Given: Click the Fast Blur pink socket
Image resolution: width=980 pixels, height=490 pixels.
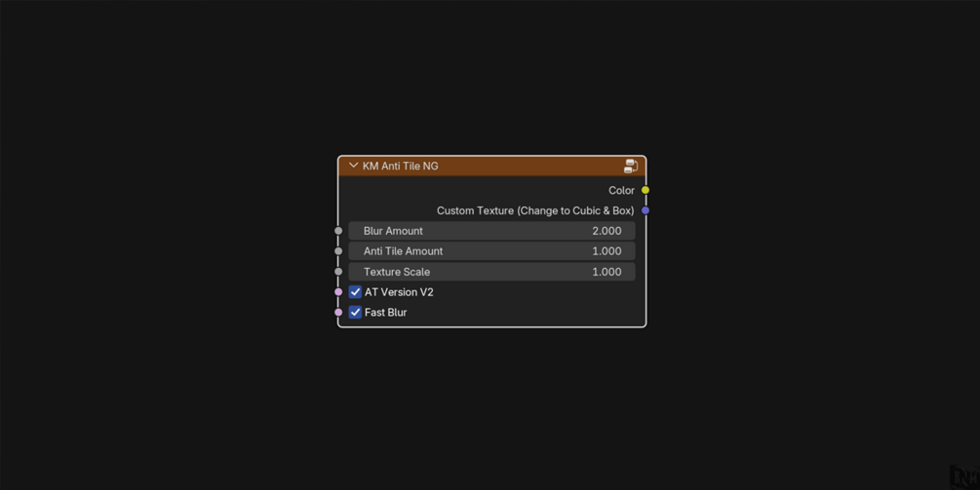Looking at the screenshot, I should coord(338,312).
